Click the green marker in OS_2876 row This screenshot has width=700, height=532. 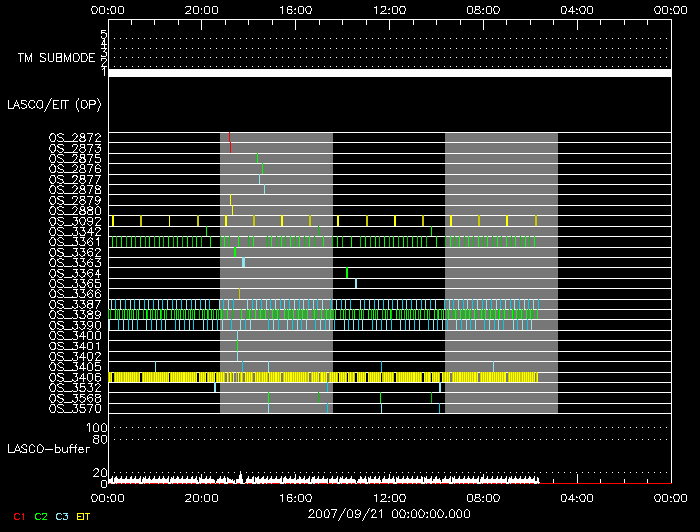[x=262, y=168]
